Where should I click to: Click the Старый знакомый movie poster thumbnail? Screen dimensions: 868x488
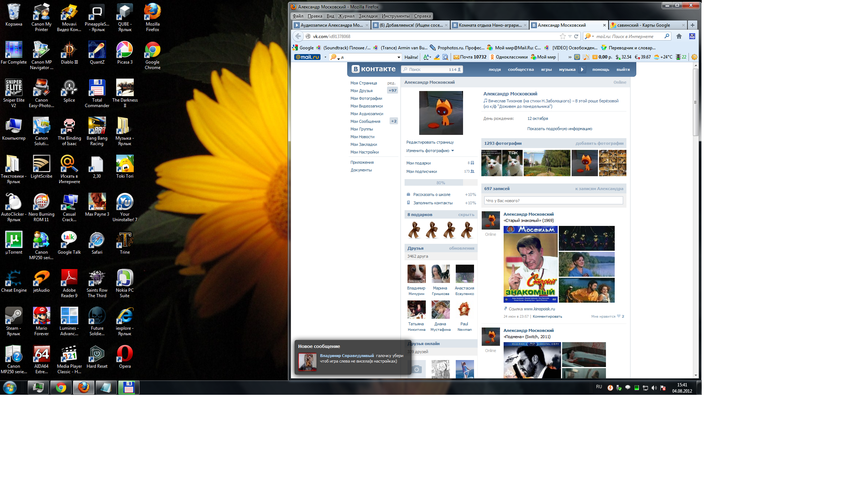click(x=530, y=264)
